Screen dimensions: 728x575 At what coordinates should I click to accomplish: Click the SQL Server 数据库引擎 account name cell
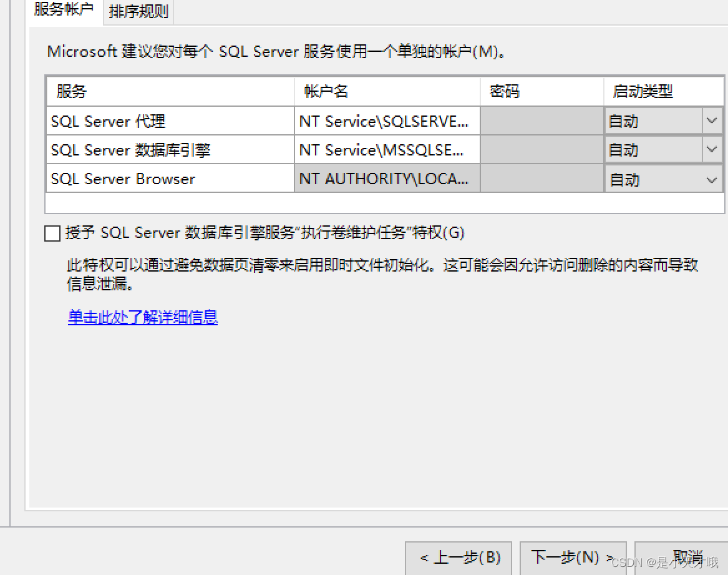(386, 149)
